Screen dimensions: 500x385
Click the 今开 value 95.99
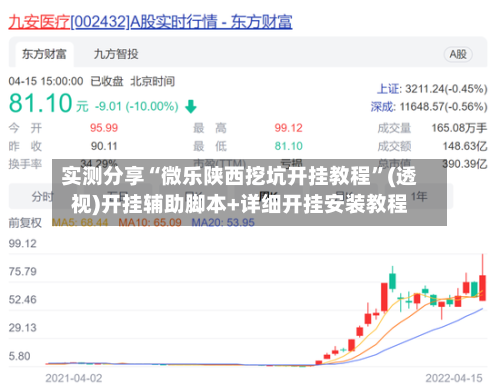click(x=104, y=128)
